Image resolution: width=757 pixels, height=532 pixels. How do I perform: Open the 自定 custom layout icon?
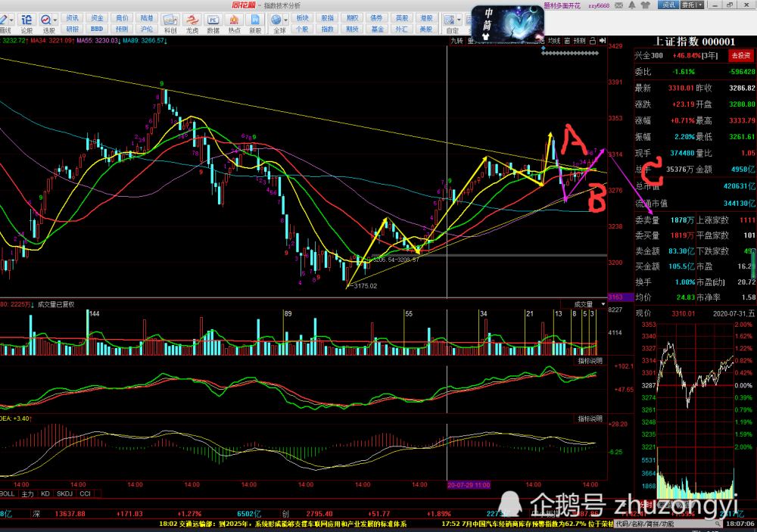pos(450,20)
